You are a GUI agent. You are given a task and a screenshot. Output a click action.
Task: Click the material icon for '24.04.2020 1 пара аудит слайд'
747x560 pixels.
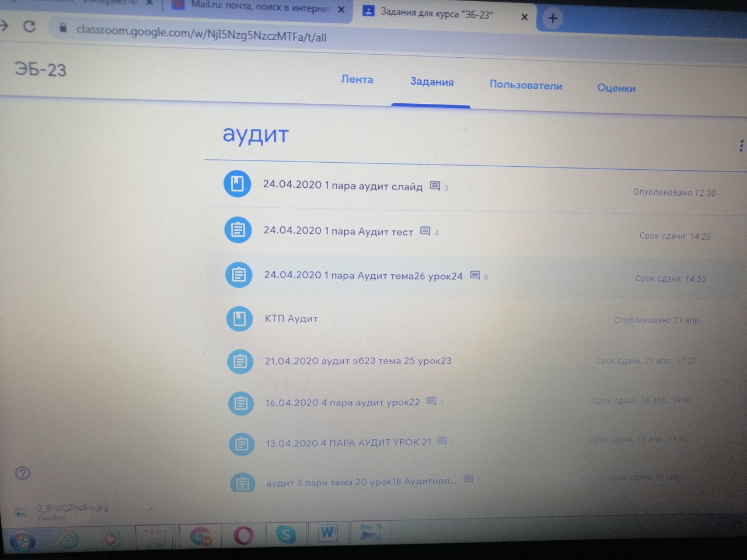pyautogui.click(x=237, y=184)
